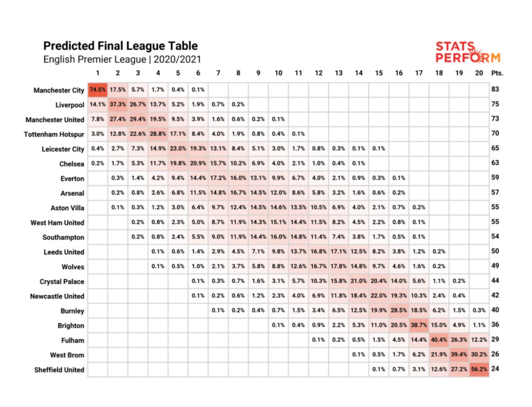Select Sheffield United's 56.2% cell

coord(478,370)
